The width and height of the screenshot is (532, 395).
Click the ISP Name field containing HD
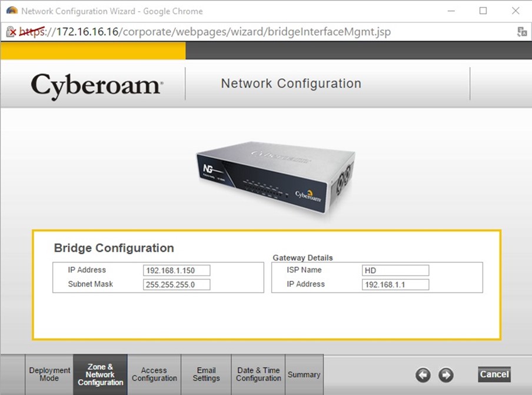pyautogui.click(x=395, y=270)
